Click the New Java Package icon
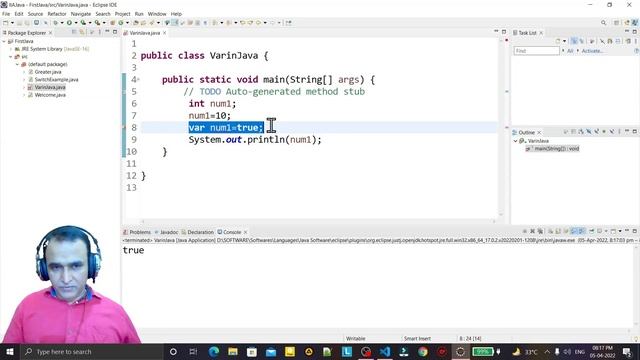The image size is (640, 360). 113,23
